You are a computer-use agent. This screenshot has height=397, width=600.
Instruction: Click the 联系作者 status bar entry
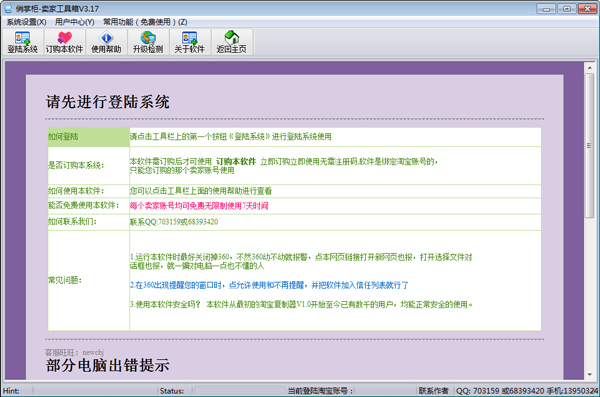[x=434, y=391]
